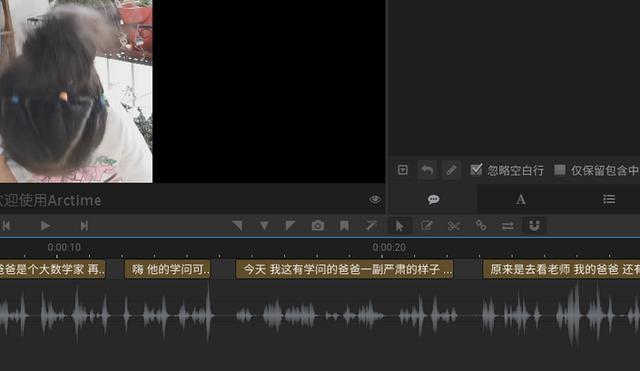Select the arrow pointer tool
Image resolution: width=640 pixels, height=371 pixels.
[x=400, y=225]
